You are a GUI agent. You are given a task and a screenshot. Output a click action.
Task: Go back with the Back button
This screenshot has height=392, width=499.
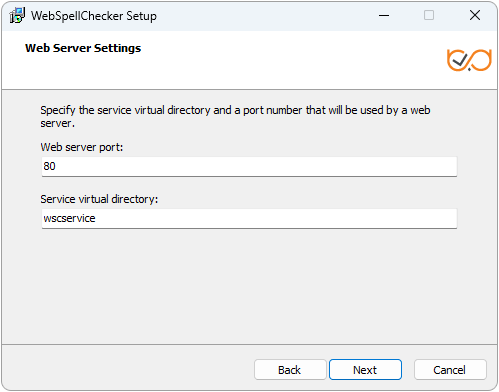(x=290, y=370)
